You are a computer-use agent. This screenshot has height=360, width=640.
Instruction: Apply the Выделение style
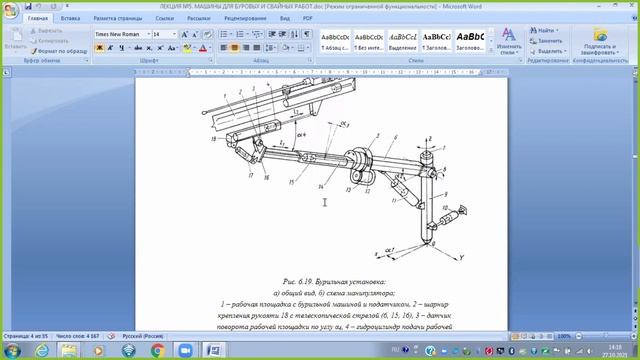tap(403, 41)
